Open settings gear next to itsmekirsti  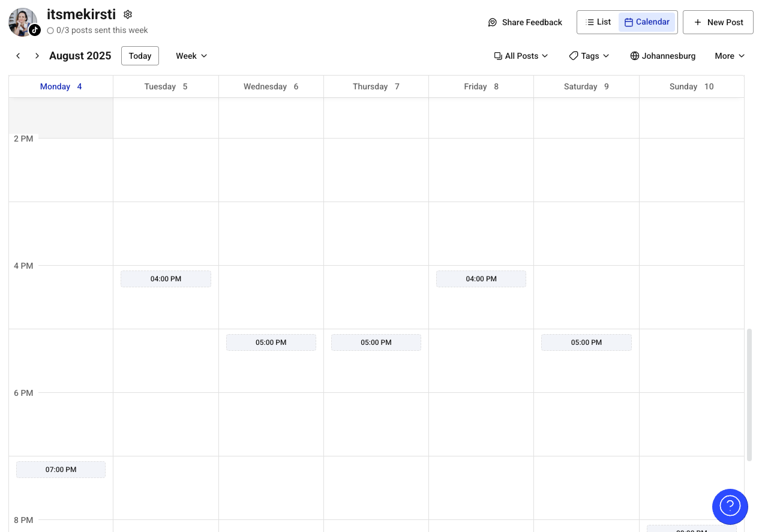pos(128,14)
